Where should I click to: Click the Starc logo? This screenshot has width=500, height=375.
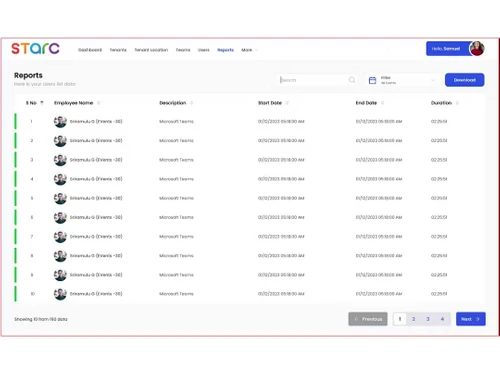click(35, 49)
